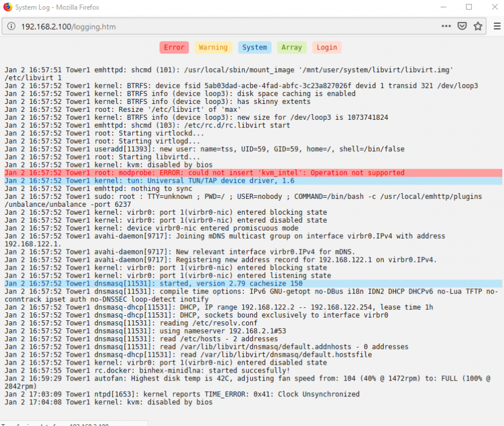Click the dnsmasq 'compile time options' line
Viewport: 504px width, 426px height.
point(251,295)
